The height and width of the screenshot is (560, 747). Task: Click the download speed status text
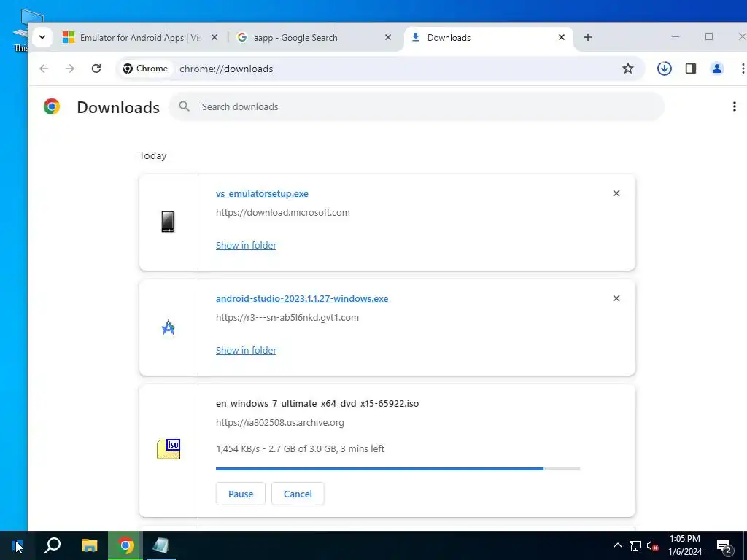300,448
